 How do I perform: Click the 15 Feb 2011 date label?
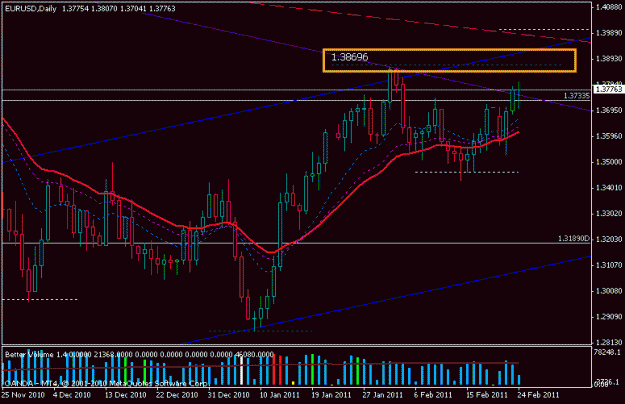486,395
